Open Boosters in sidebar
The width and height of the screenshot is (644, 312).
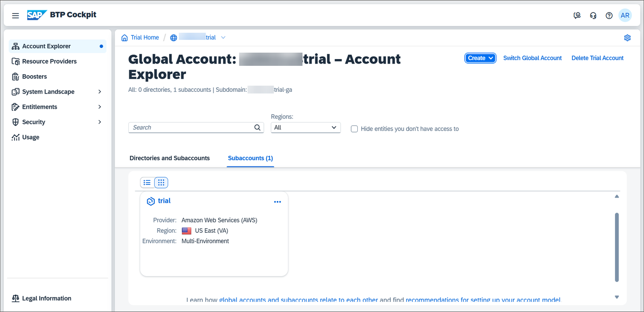coord(57,77)
